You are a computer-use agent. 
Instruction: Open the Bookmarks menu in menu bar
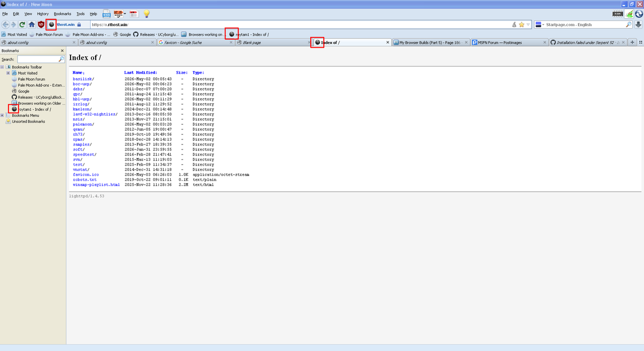(x=62, y=14)
